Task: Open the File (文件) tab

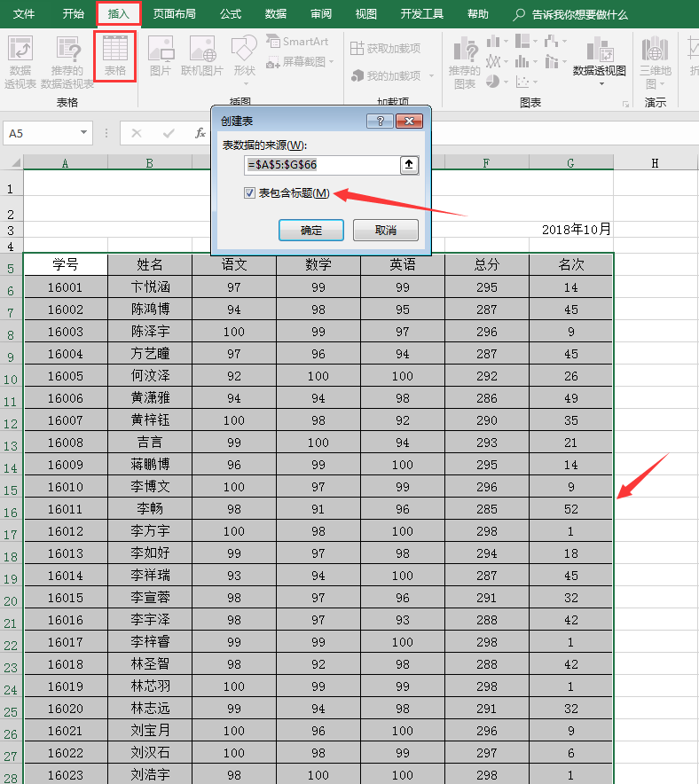Action: (x=23, y=14)
